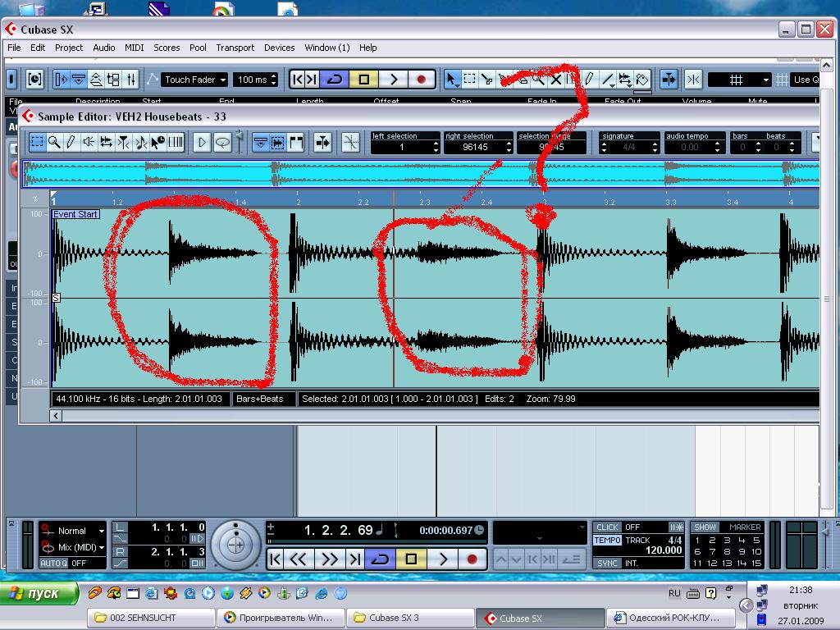Image resolution: width=840 pixels, height=630 pixels.
Task: Click Play in top toolbar transport
Action: (394, 80)
